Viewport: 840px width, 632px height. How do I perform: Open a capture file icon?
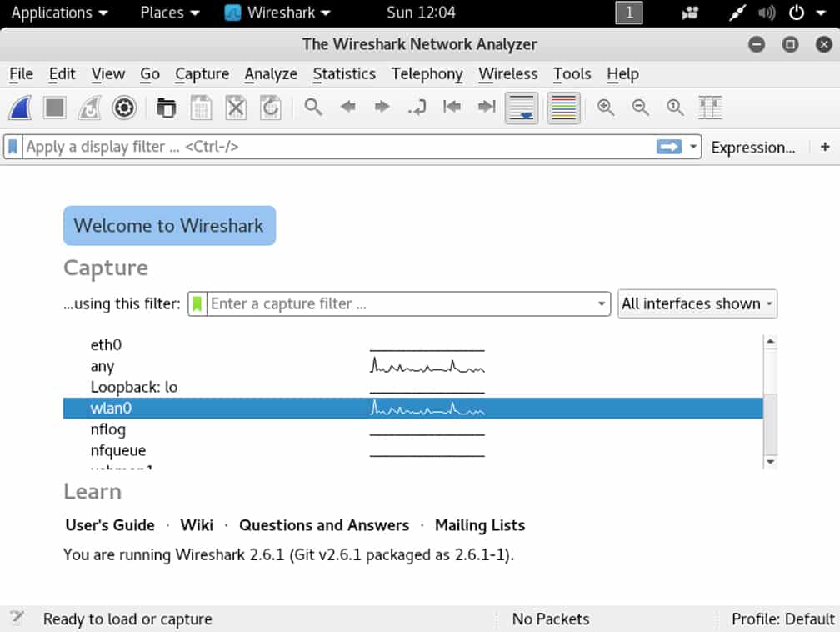166,108
